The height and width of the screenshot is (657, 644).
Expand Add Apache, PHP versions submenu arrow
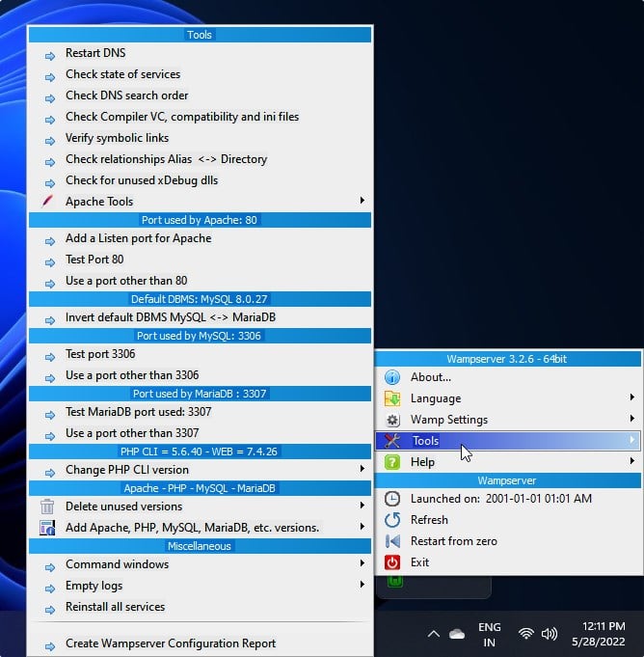362,526
